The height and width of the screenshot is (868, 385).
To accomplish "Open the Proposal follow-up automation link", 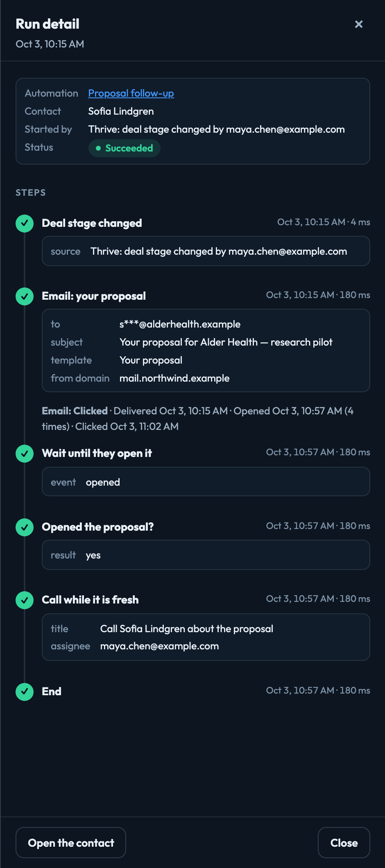I will coord(131,93).
